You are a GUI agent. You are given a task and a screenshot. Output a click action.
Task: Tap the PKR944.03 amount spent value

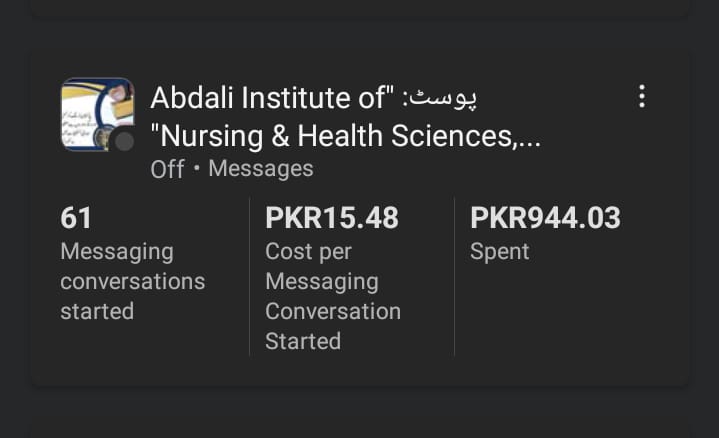point(545,217)
